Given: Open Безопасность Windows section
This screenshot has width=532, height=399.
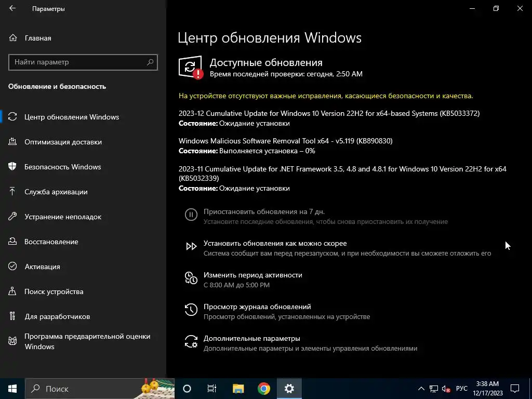Looking at the screenshot, I should point(62,167).
